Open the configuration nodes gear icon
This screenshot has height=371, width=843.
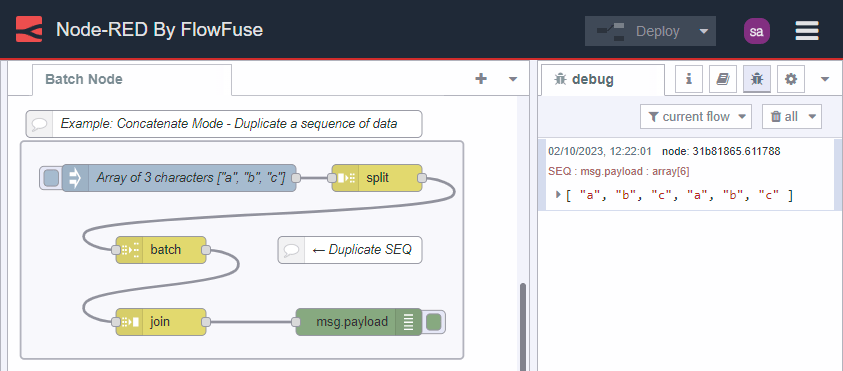click(x=790, y=80)
